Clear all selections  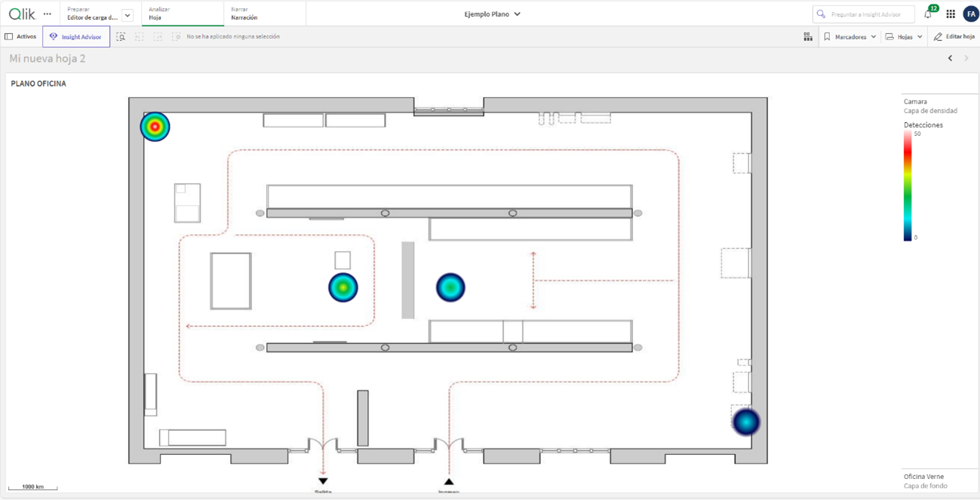click(x=176, y=36)
